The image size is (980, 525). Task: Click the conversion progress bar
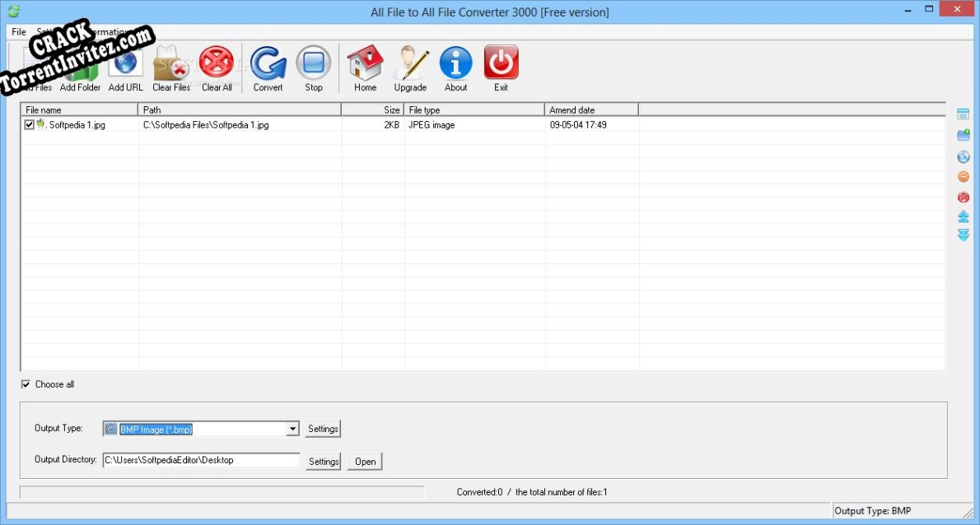(222, 491)
